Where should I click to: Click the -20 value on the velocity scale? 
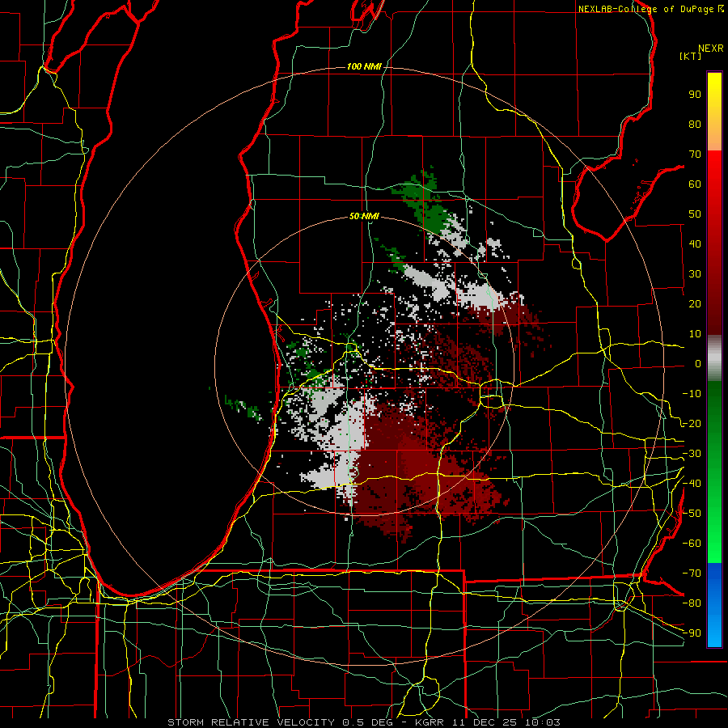tap(692, 423)
